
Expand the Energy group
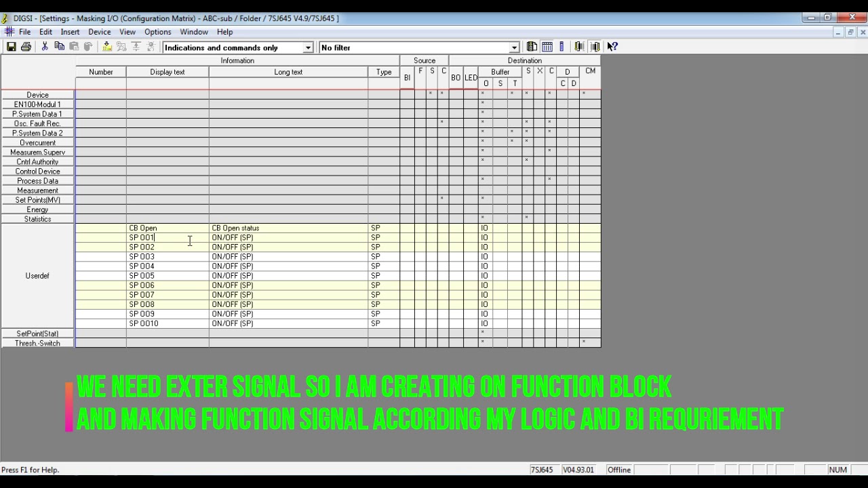37,209
